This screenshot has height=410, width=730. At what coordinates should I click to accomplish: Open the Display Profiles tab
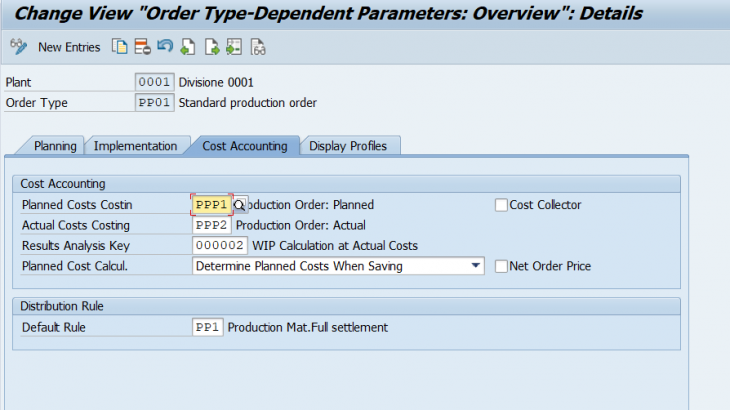(x=348, y=146)
